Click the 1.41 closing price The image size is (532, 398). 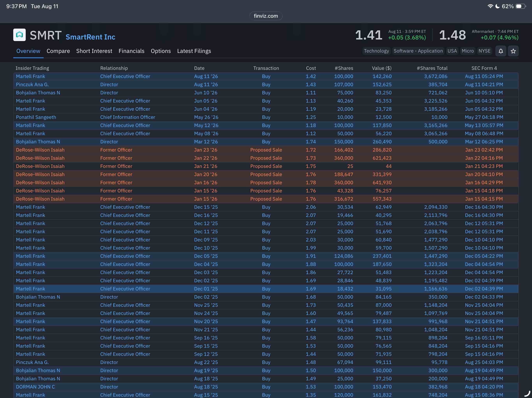pos(369,35)
